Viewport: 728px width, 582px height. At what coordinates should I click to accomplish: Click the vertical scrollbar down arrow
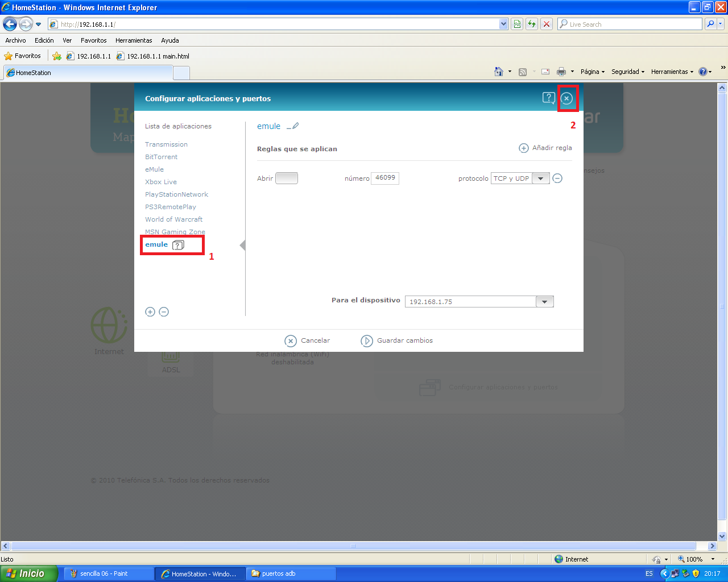pyautogui.click(x=722, y=536)
